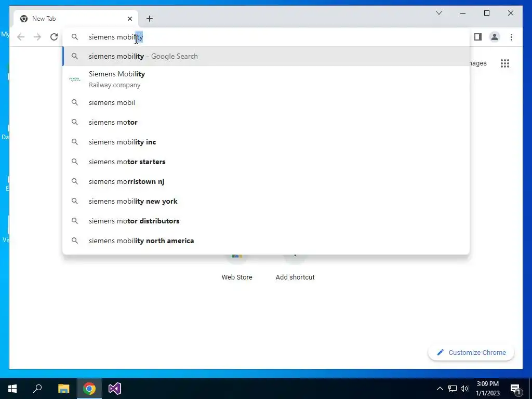Minimize the Chrome window

click(x=463, y=13)
